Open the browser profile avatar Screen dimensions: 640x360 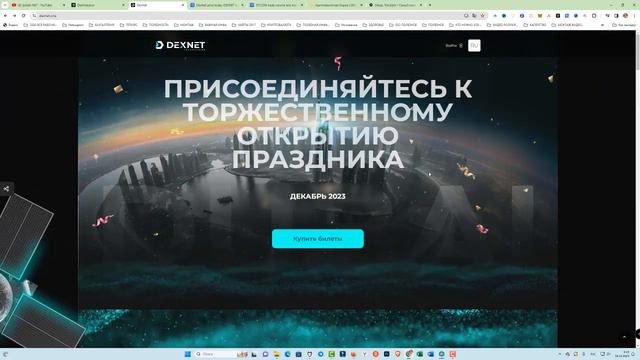tap(625, 16)
